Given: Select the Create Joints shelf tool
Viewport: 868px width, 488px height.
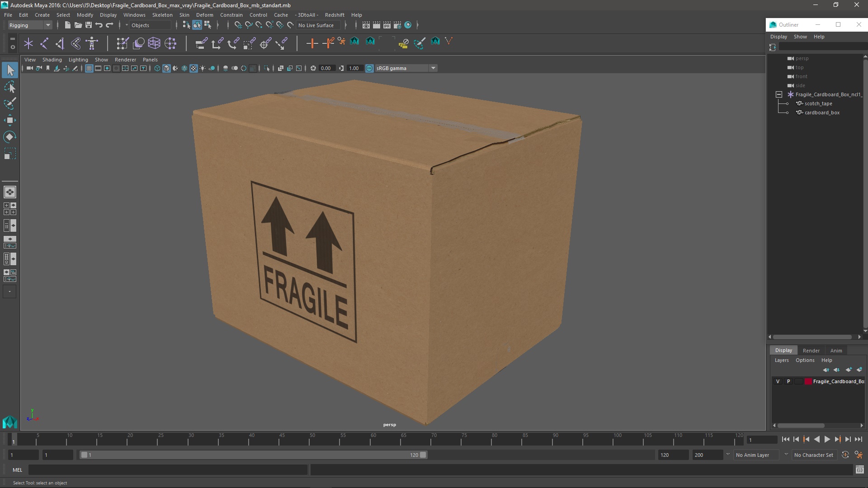Looking at the screenshot, I should pyautogui.click(x=44, y=43).
